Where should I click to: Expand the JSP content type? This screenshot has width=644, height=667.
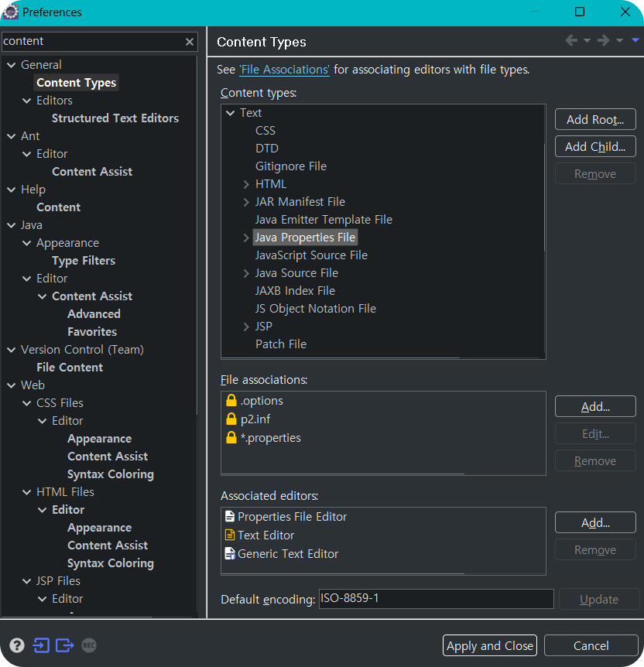[x=246, y=327]
